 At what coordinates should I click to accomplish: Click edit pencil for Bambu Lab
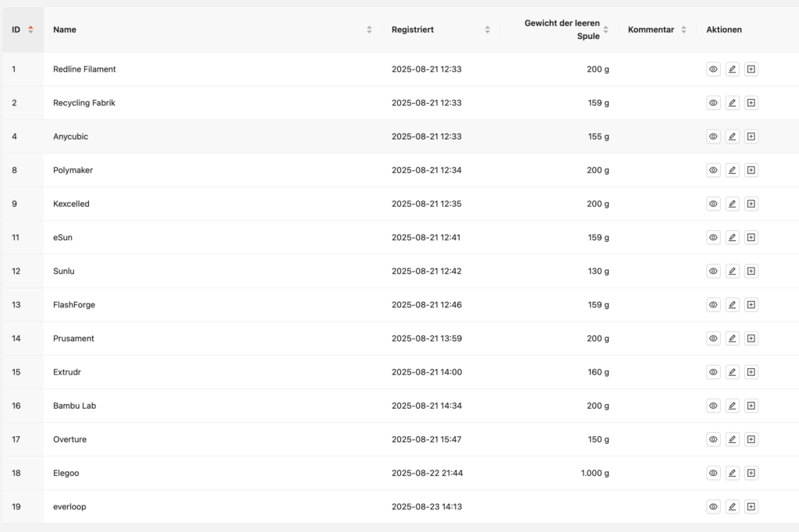pyautogui.click(x=732, y=406)
